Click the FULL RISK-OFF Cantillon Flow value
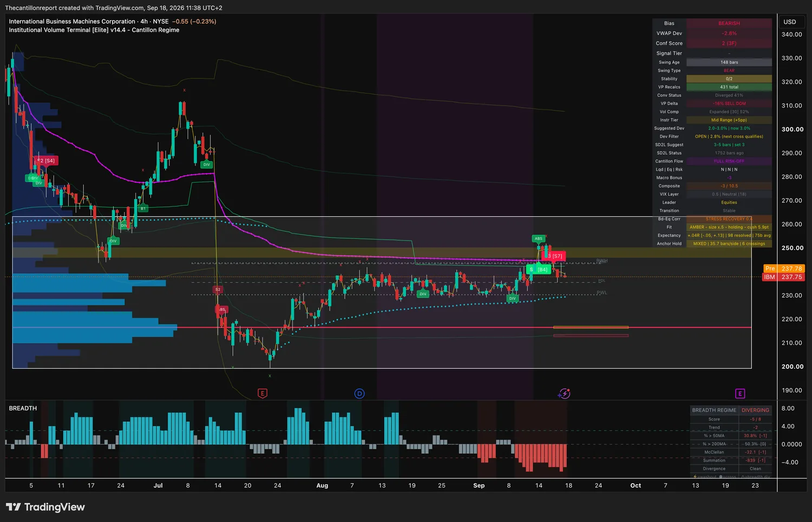 [x=729, y=161]
